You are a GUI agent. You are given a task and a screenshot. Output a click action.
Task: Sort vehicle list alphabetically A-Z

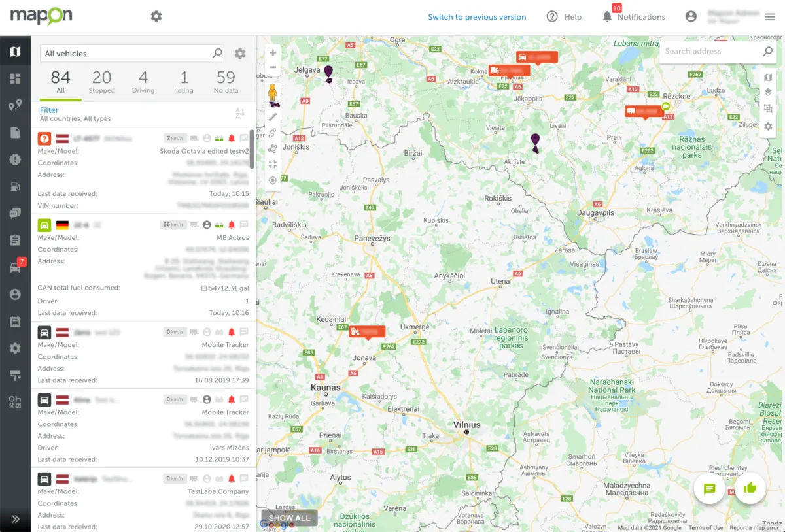point(240,114)
